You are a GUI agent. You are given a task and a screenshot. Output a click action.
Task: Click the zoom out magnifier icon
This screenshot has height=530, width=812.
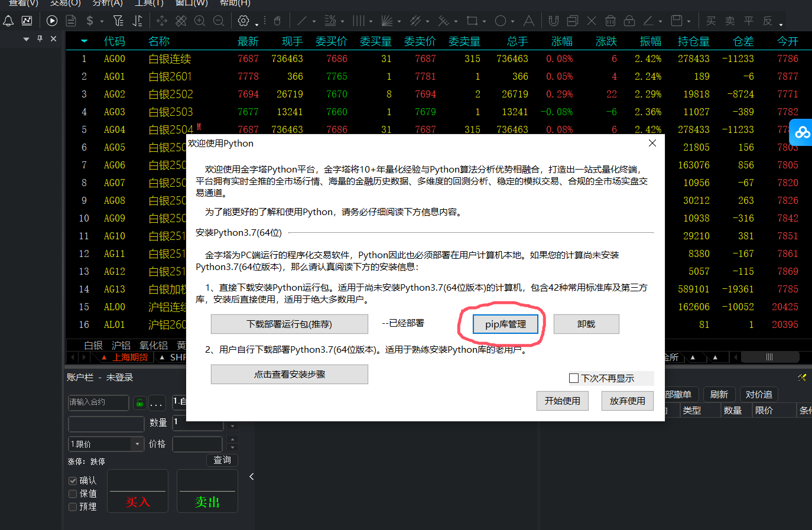(x=219, y=21)
